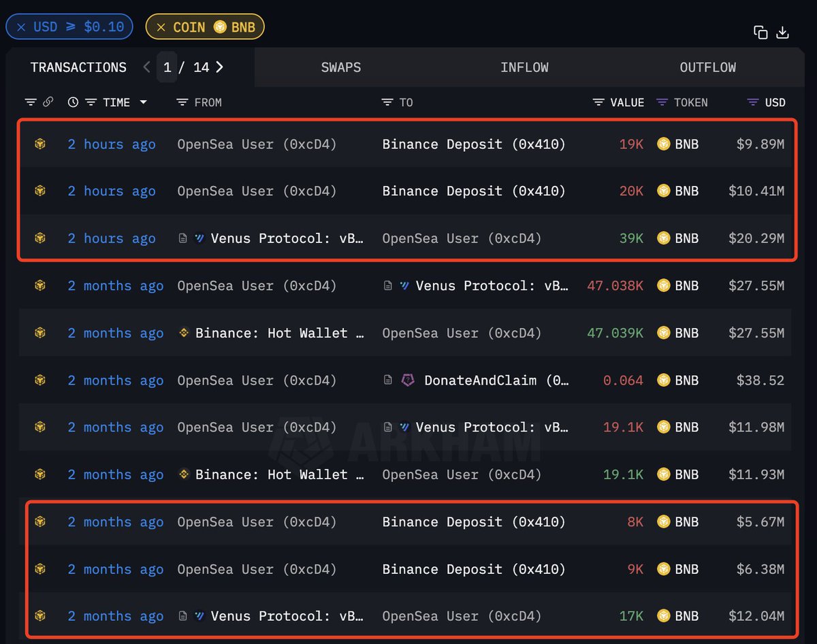Viewport: 817px width, 644px height.
Task: Click the BNB token label in the $38.52 row
Action: (686, 380)
